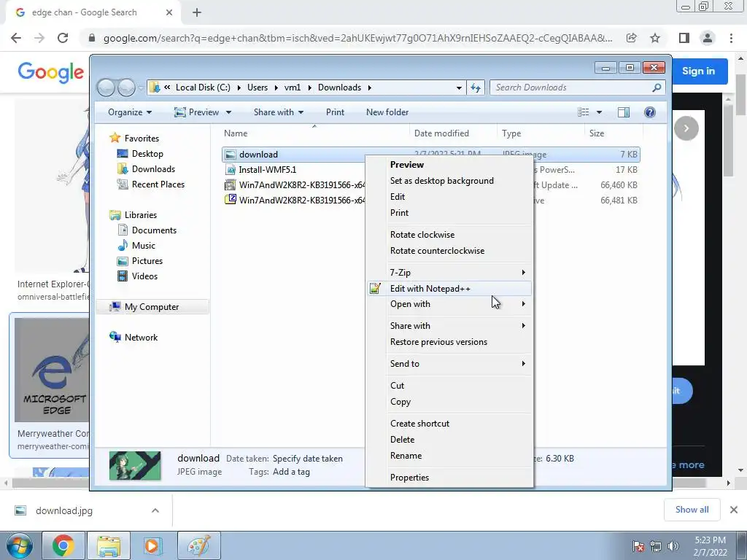Click the Google Sign in button
Viewport: 747px width, 560px height.
coord(698,71)
